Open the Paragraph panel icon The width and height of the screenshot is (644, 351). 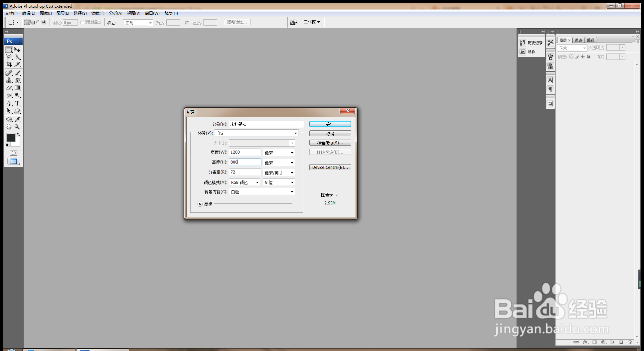click(551, 89)
